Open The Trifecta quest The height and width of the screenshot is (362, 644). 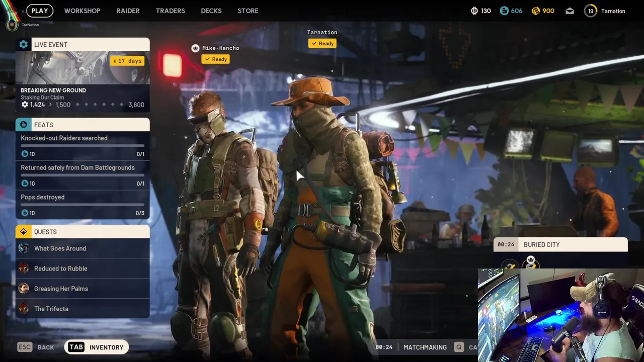tap(83, 309)
